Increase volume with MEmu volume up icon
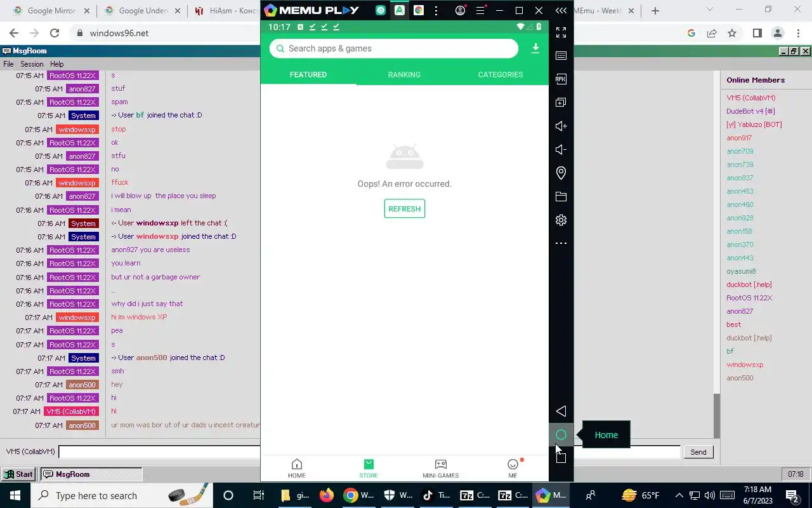 (561, 126)
